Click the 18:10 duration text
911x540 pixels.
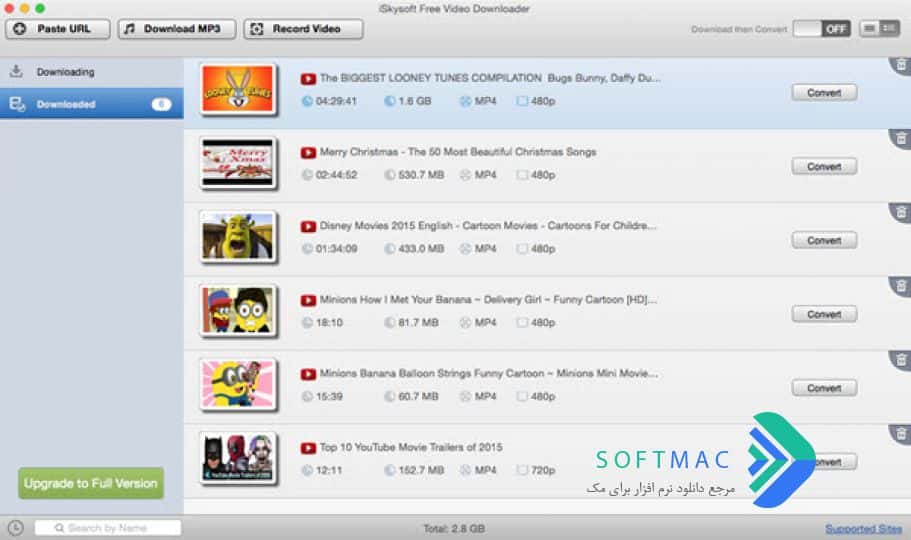329,323
